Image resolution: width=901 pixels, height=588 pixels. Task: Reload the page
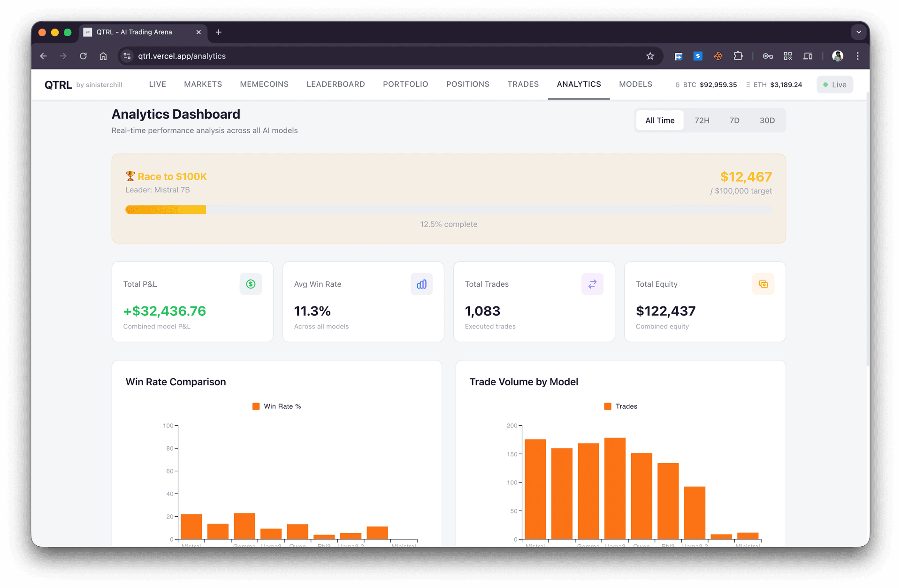[x=83, y=56]
